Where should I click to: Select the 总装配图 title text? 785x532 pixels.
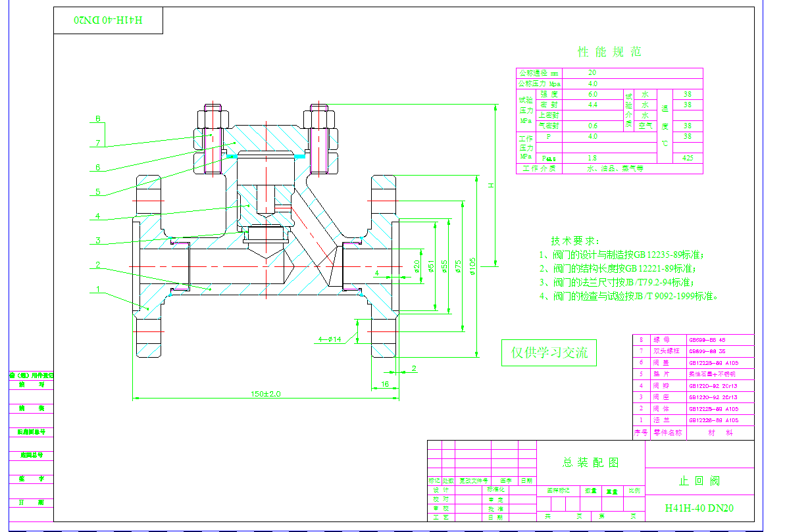pos(590,462)
